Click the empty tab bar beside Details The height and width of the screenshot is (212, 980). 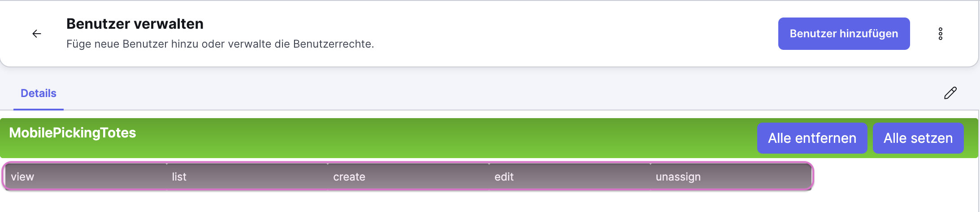448,93
